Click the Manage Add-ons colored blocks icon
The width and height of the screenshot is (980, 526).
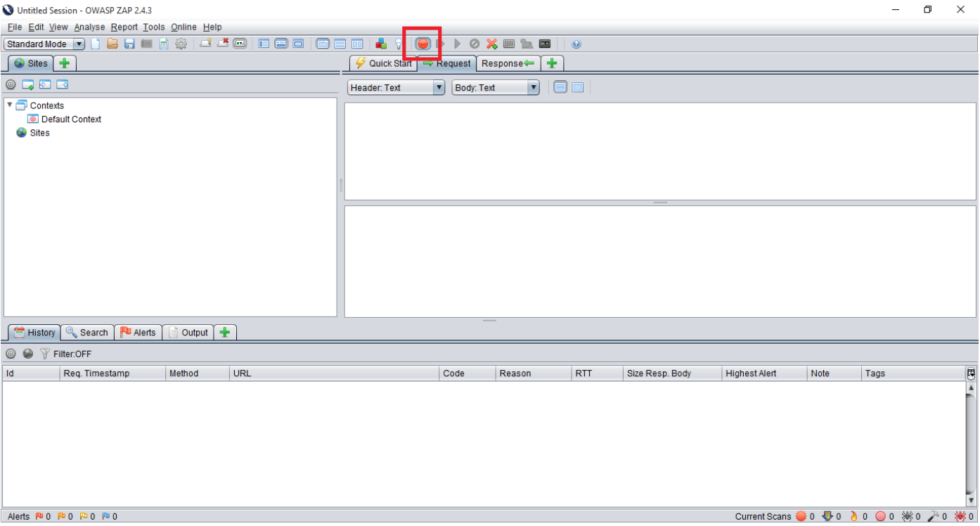tap(381, 44)
